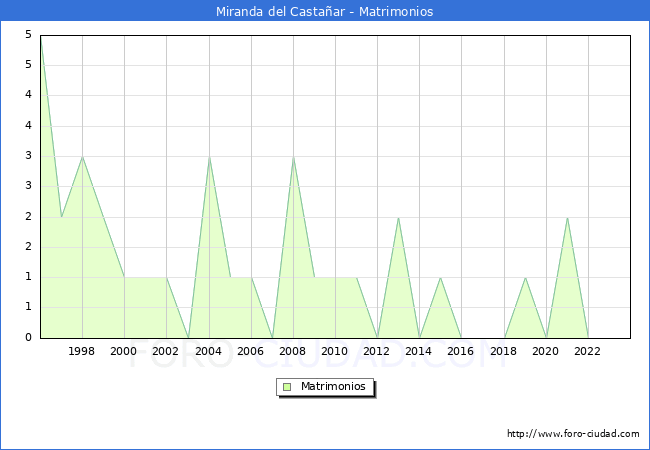
Task: Click the 1998 peak data point
Action: pos(82,157)
